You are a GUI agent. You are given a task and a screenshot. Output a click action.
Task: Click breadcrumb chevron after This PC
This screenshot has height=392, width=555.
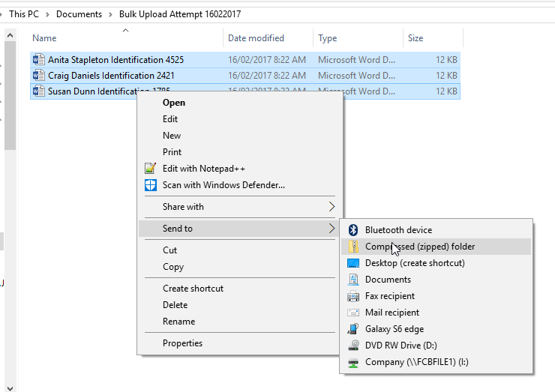pos(47,14)
